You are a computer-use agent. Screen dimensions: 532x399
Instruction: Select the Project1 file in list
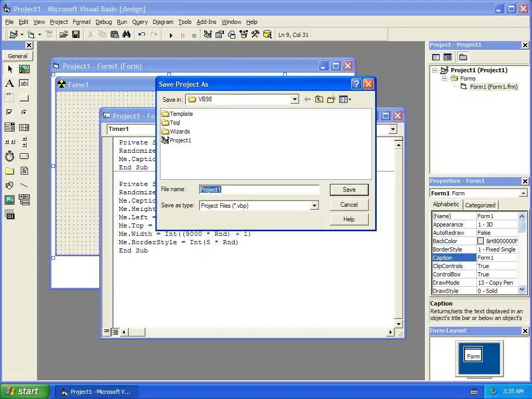177,140
